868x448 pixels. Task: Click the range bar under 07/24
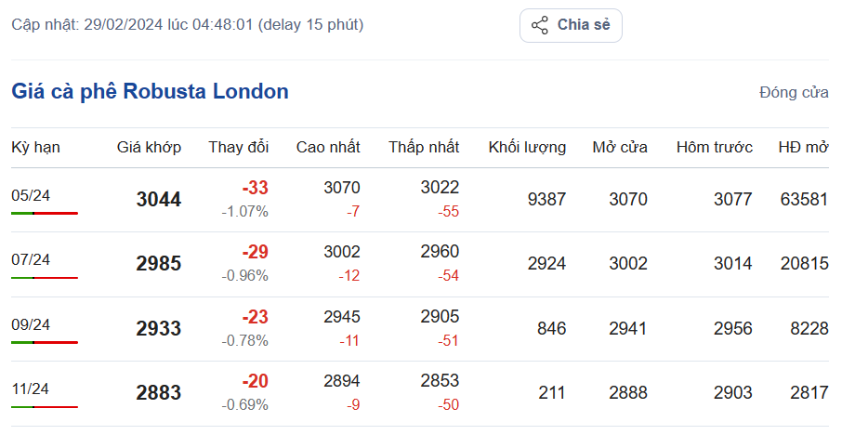[45, 277]
